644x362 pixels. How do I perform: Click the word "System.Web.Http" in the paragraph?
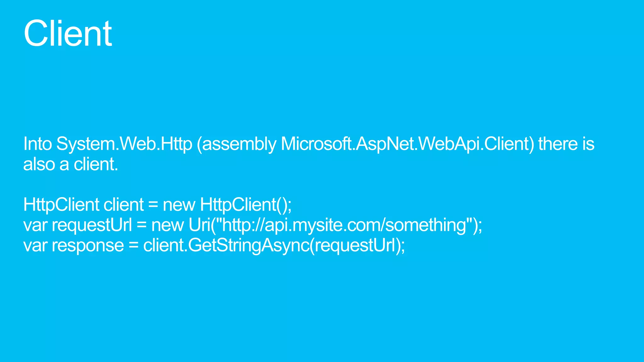coord(124,144)
